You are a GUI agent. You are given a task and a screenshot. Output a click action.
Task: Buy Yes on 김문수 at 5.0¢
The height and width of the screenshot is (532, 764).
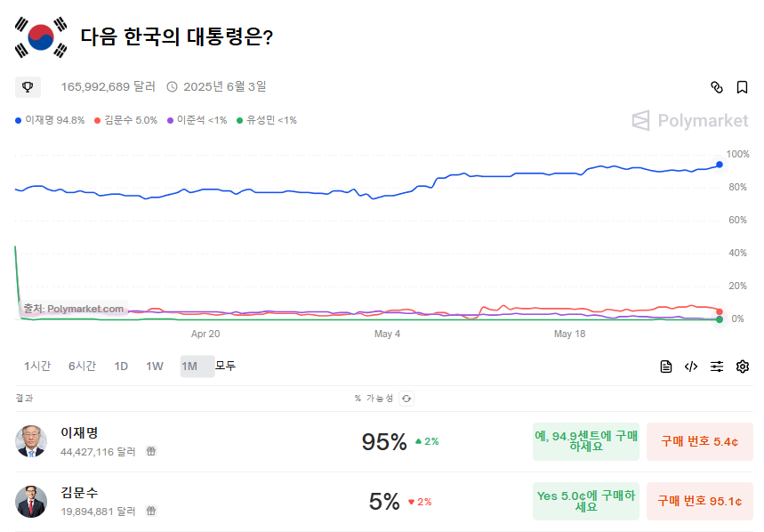point(585,502)
